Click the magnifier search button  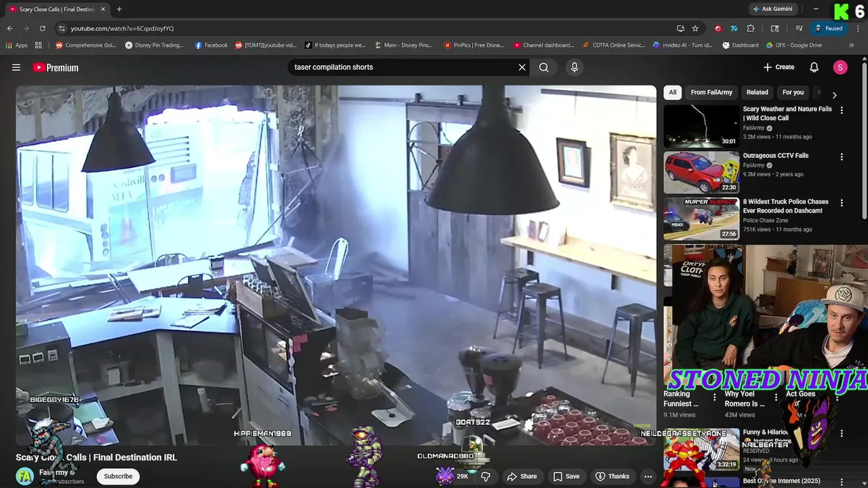[x=544, y=67]
